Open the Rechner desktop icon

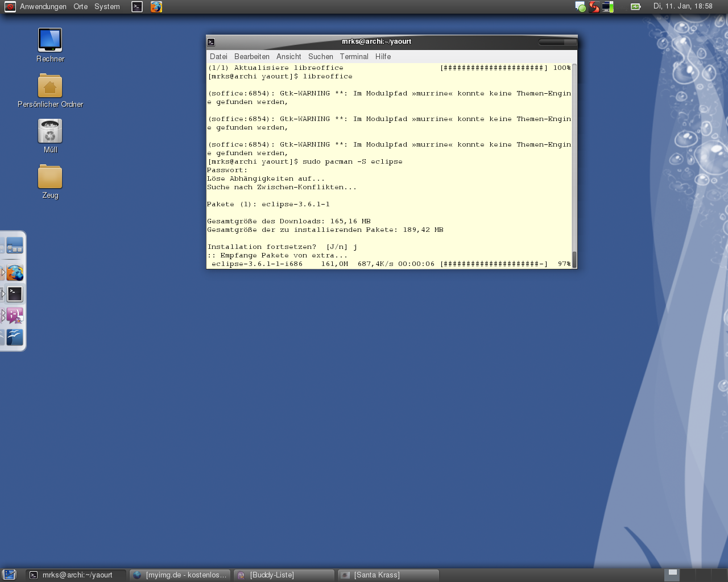tap(50, 40)
